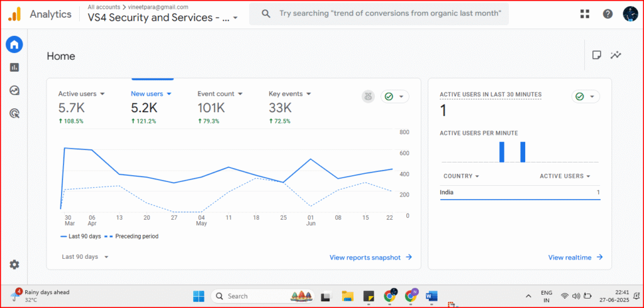Click the 01 Jun axis label
644x308 pixels.
pos(311,220)
